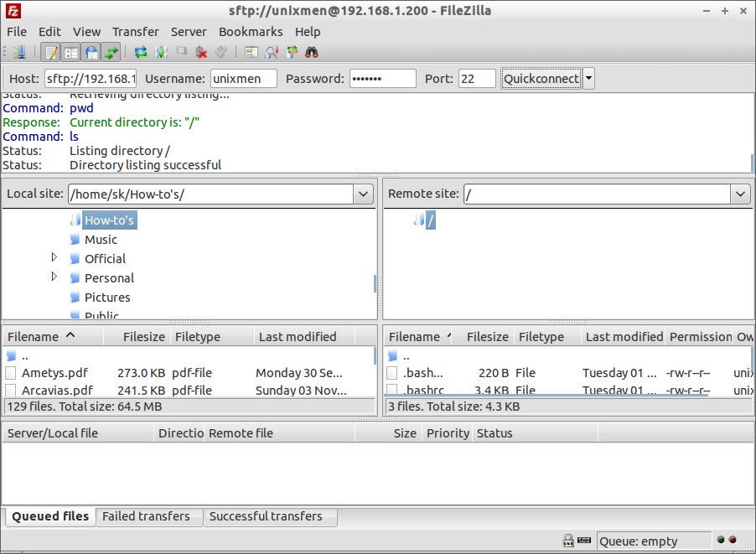Expand the Official folder
The width and height of the screenshot is (756, 554).
click(54, 257)
